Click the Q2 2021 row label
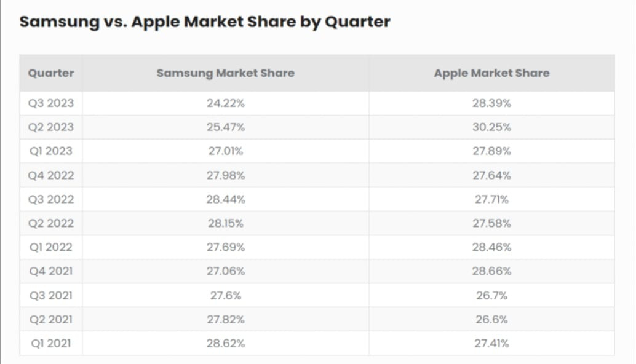This screenshot has height=364, width=636. (51, 319)
